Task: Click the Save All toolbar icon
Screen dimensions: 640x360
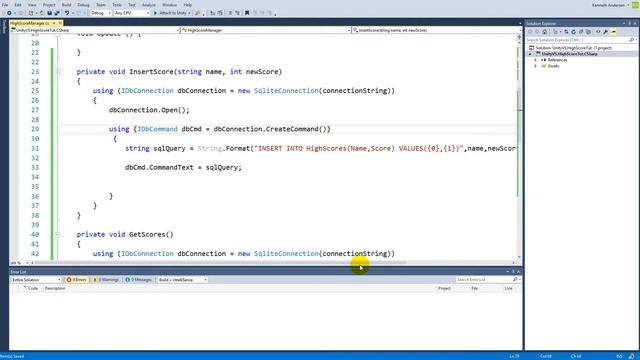Action: coord(57,13)
